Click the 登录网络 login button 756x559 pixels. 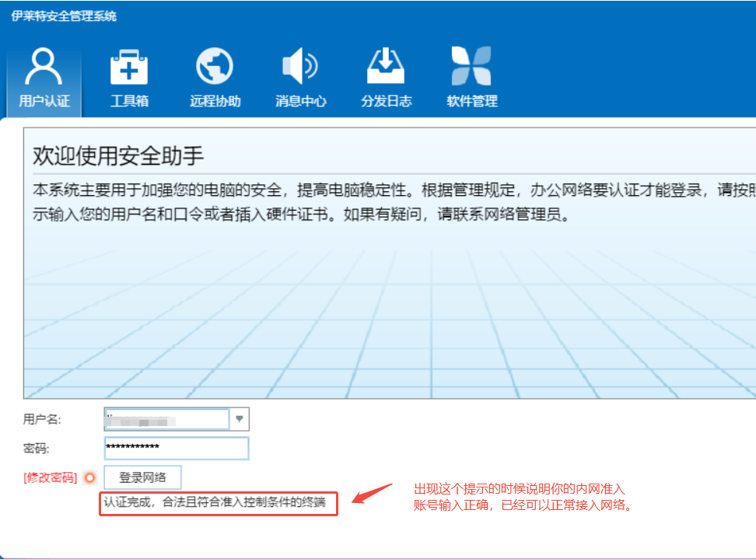click(x=142, y=477)
